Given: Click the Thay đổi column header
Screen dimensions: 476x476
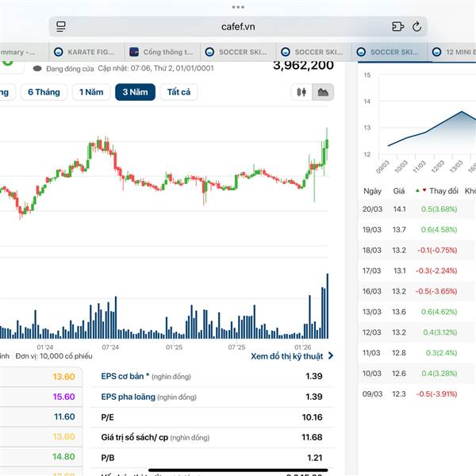Looking at the screenshot, I should pyautogui.click(x=443, y=191).
